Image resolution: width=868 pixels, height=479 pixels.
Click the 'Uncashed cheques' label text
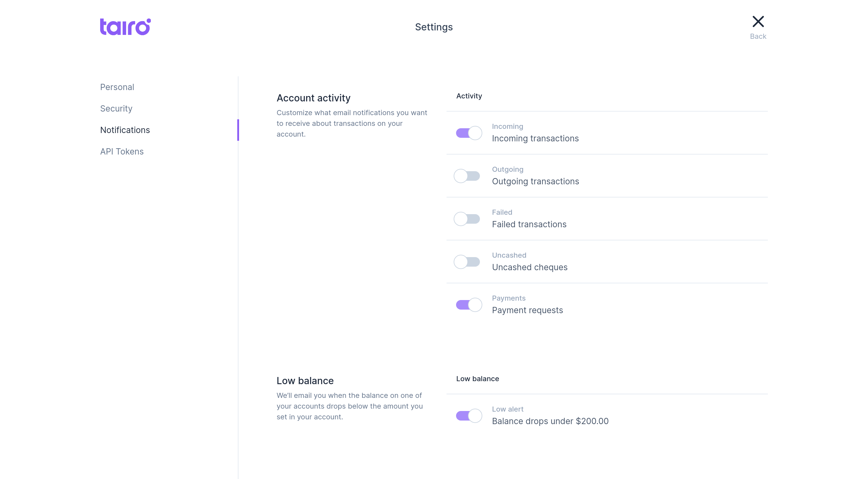click(529, 267)
